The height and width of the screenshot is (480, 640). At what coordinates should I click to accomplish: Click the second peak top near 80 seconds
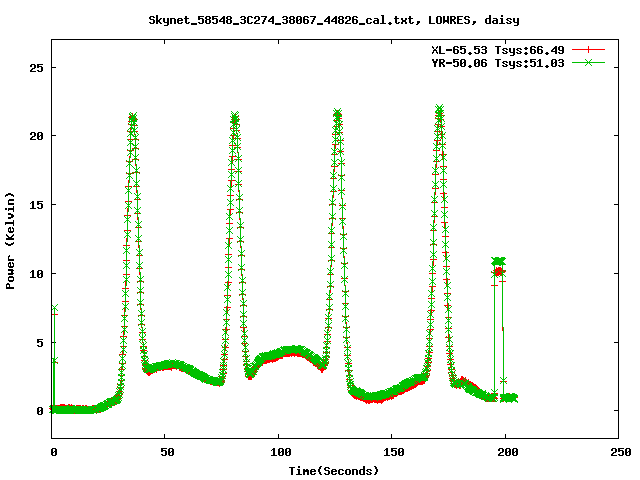(234, 116)
